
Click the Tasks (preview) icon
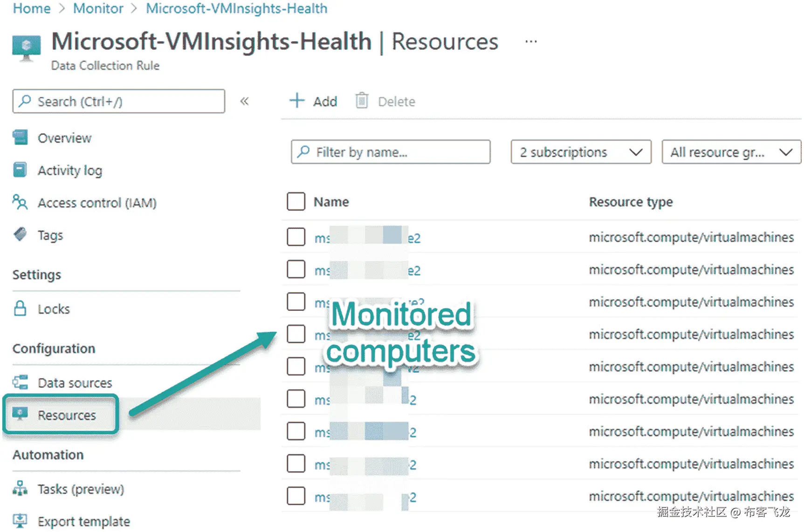pos(20,488)
